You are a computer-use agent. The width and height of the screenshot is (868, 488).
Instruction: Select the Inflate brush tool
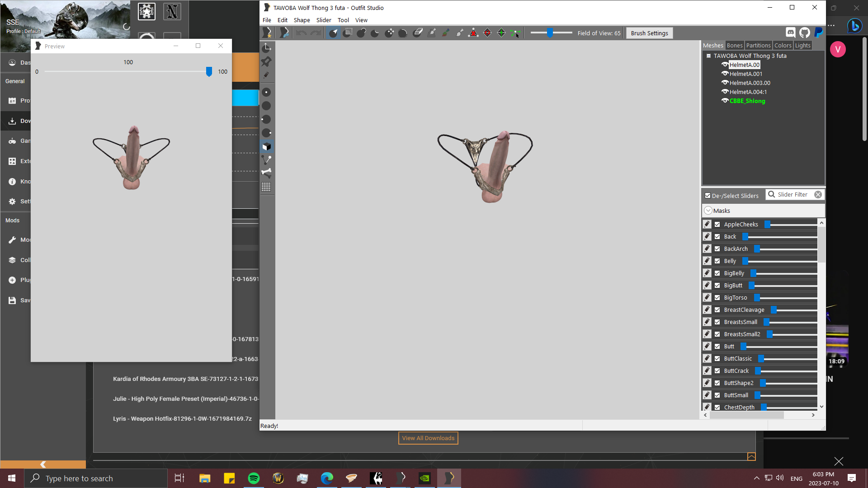[361, 33]
